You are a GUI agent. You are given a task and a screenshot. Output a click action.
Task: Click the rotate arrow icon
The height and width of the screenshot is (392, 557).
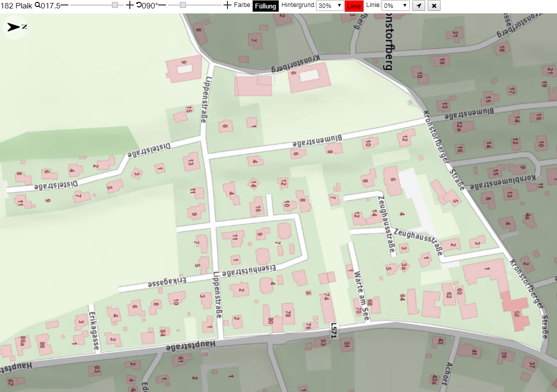[139, 5]
